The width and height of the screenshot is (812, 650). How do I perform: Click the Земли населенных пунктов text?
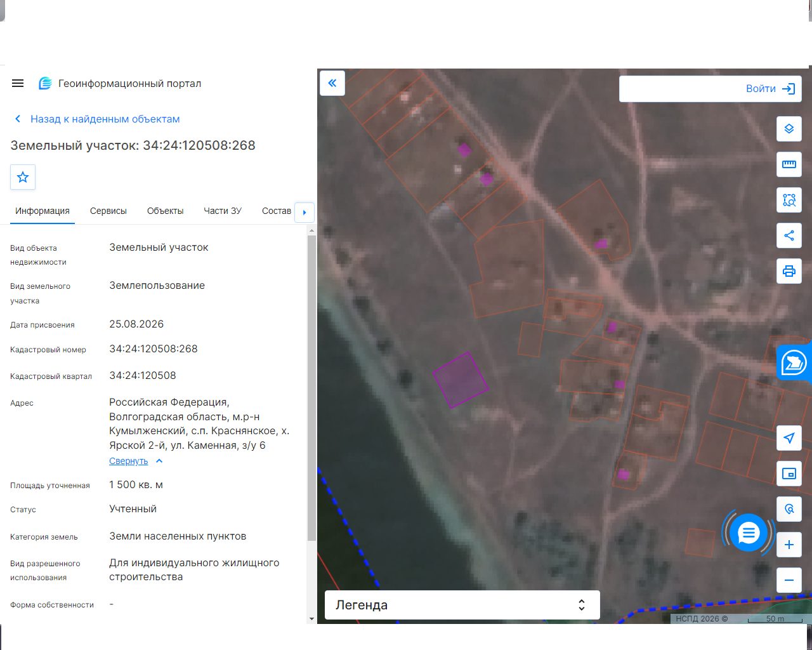tap(178, 536)
